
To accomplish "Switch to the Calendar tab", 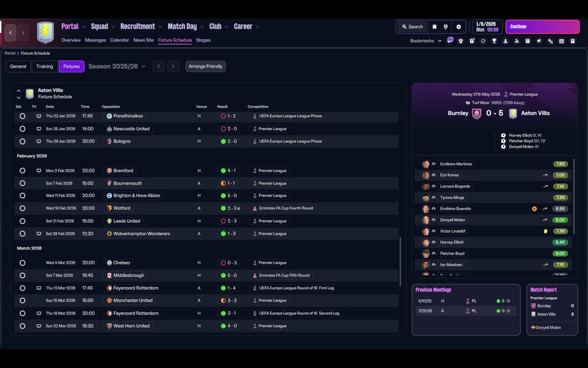I will (x=119, y=40).
